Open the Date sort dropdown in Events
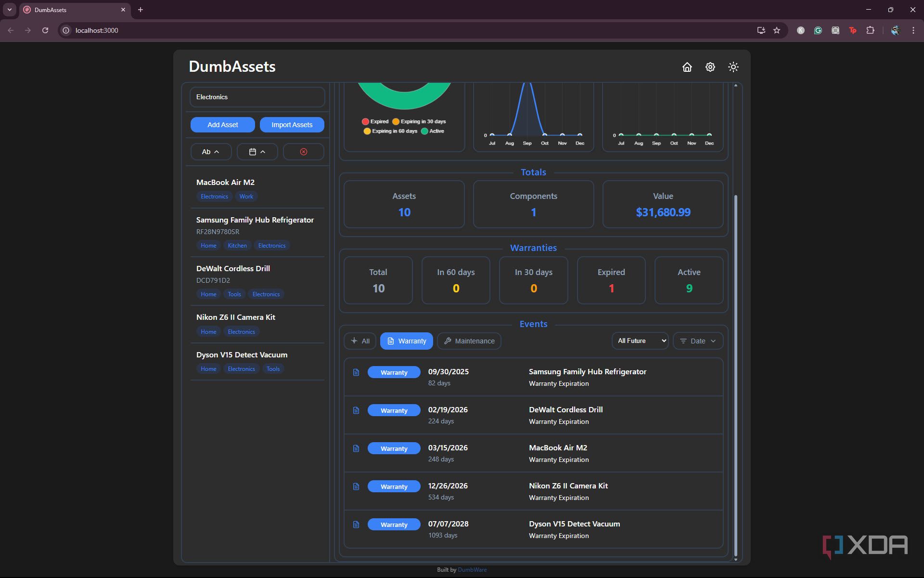The height and width of the screenshot is (578, 924). point(698,341)
